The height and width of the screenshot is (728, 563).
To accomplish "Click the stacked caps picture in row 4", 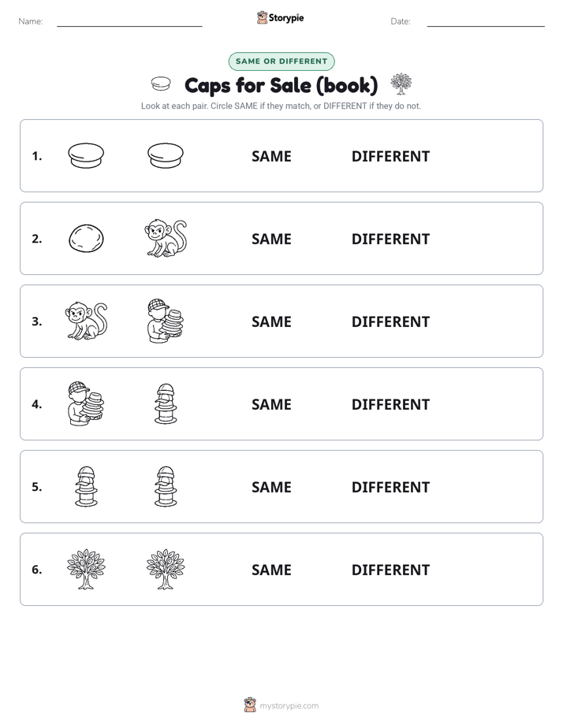I will pyautogui.click(x=166, y=403).
